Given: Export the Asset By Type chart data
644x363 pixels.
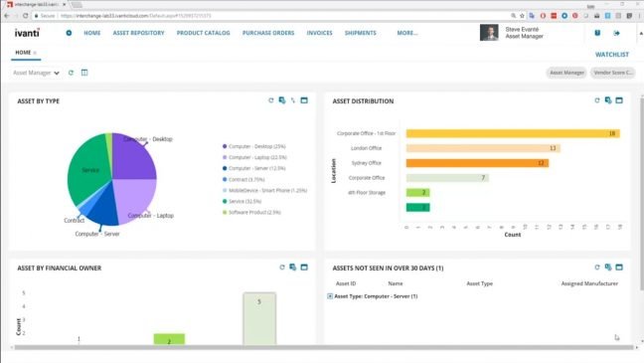Looking at the screenshot, I should (x=282, y=100).
